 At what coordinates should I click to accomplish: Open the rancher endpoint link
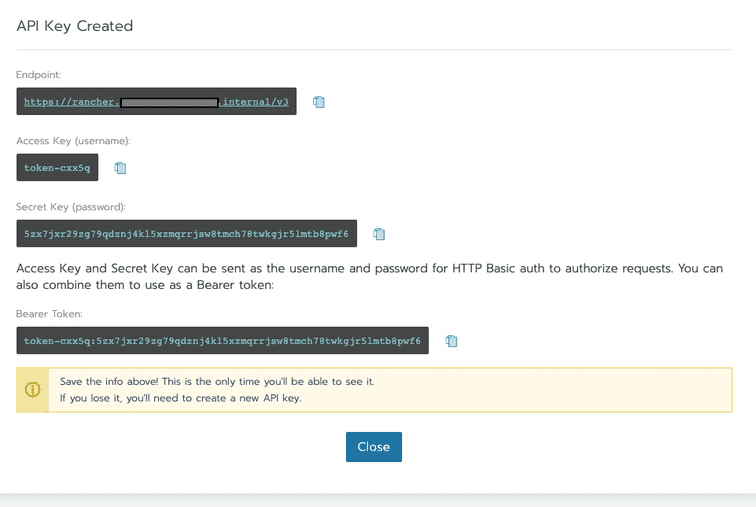(x=156, y=102)
